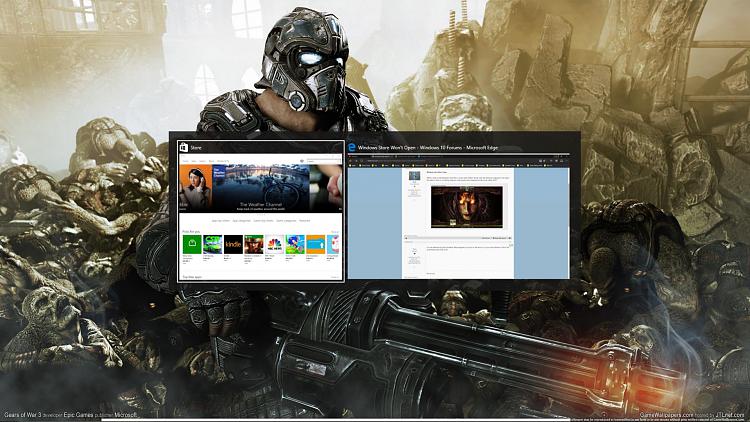Open the Kindle app tile in Store
The height and width of the screenshot is (422, 750).
(x=233, y=244)
